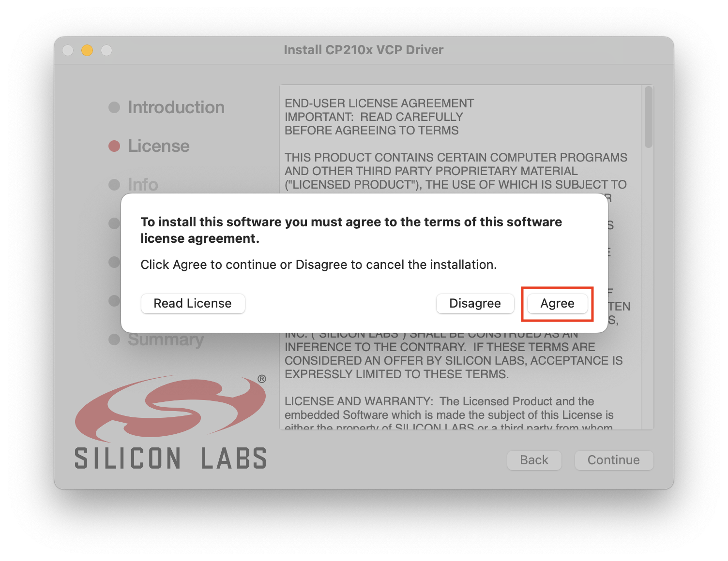Image resolution: width=728 pixels, height=561 pixels.
Task: Click the SILICON LABS wordmark text
Action: pyautogui.click(x=170, y=458)
